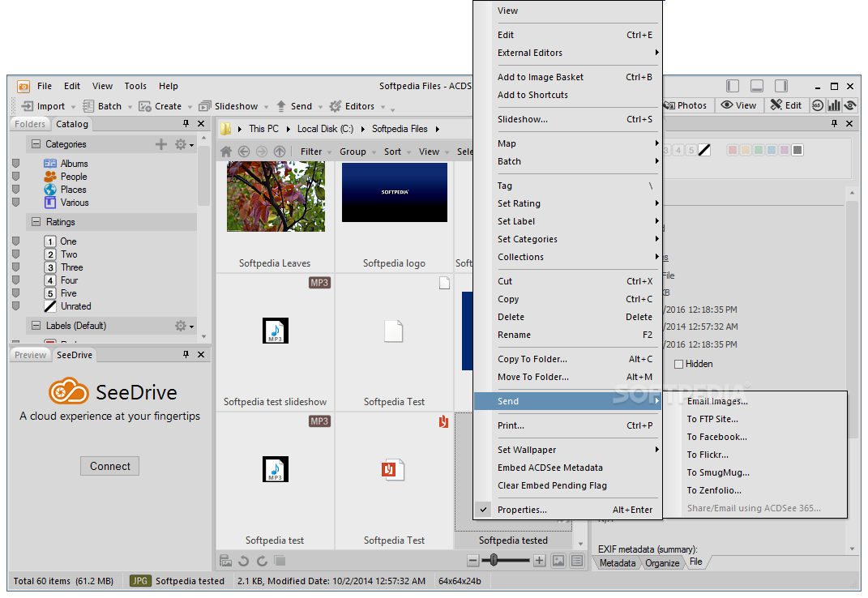
Task: Pin the Catalog pane
Action: pyautogui.click(x=186, y=123)
